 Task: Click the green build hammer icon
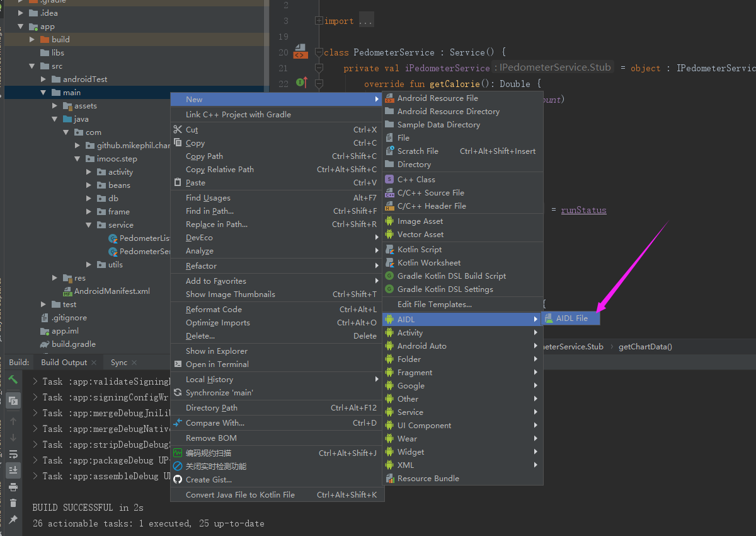pos(13,380)
